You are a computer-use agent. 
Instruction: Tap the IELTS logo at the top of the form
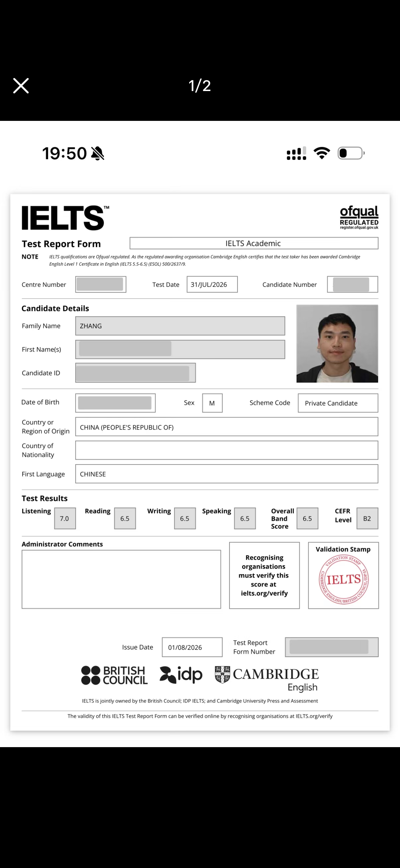[x=65, y=218]
